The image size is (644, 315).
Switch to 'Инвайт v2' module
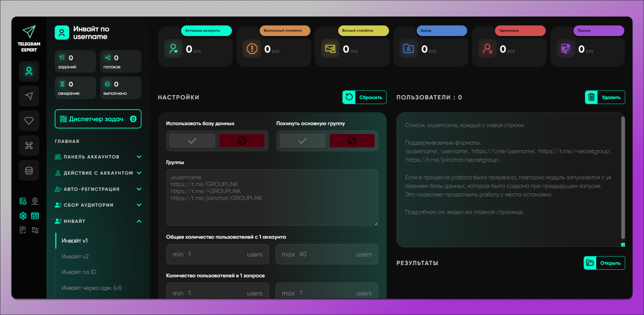click(x=75, y=256)
